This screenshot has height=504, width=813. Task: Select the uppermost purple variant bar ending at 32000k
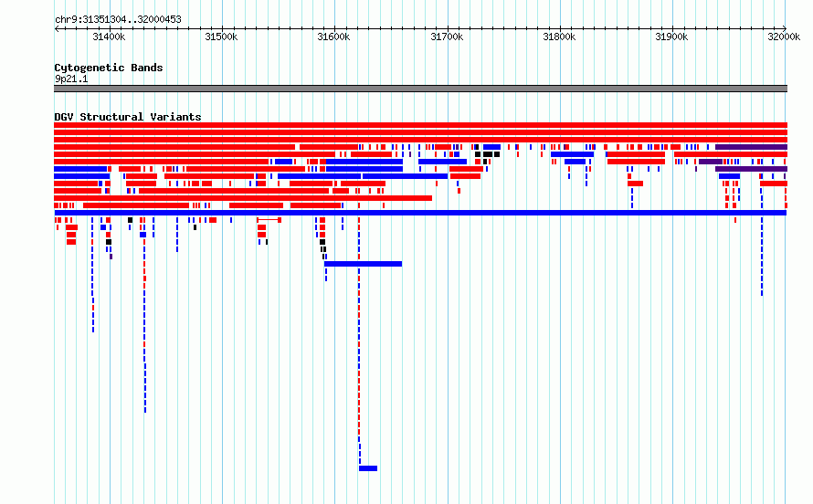pyautogui.click(x=751, y=147)
